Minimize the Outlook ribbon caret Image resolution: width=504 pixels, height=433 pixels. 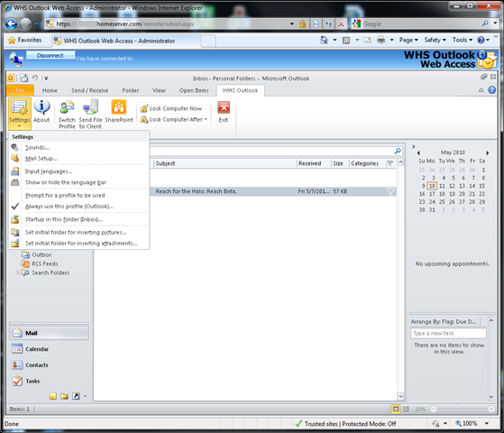481,90
